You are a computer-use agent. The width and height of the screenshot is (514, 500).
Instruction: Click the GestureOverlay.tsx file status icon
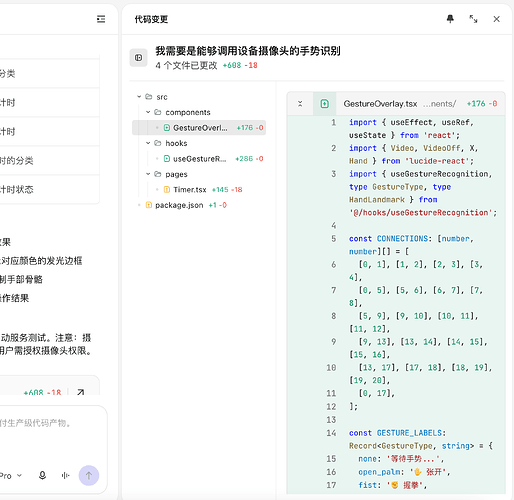(324, 104)
